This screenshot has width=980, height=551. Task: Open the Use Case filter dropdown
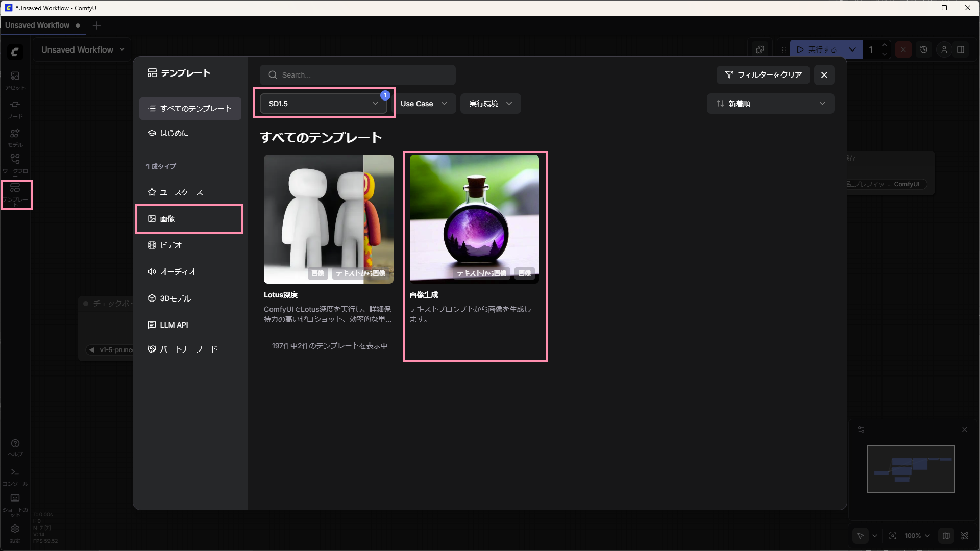coord(424,104)
